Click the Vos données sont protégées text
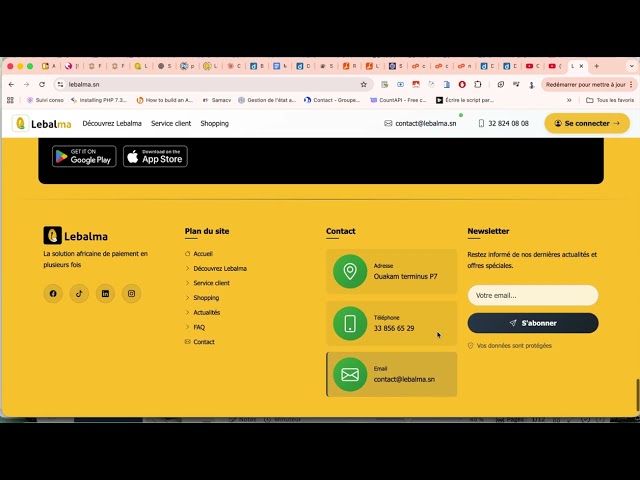This screenshot has width=640, height=480. (514, 345)
